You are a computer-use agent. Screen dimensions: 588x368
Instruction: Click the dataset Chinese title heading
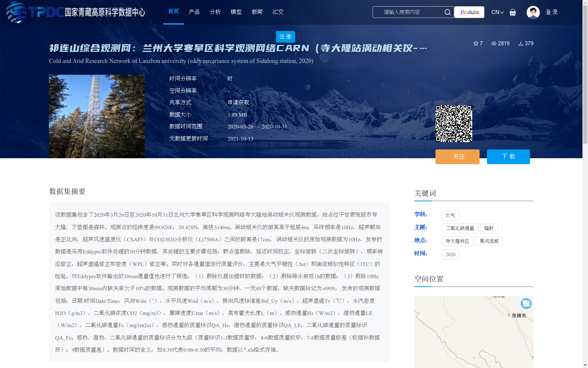(x=238, y=48)
